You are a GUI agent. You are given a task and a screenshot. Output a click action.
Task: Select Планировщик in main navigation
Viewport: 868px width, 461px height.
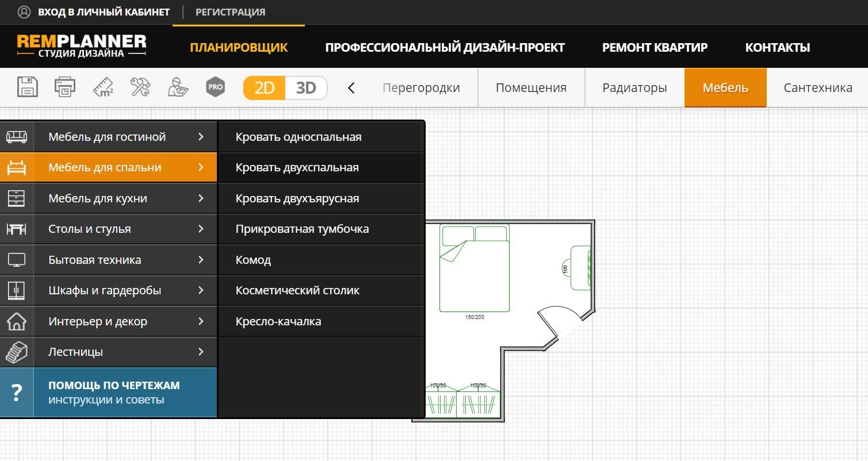pos(239,48)
